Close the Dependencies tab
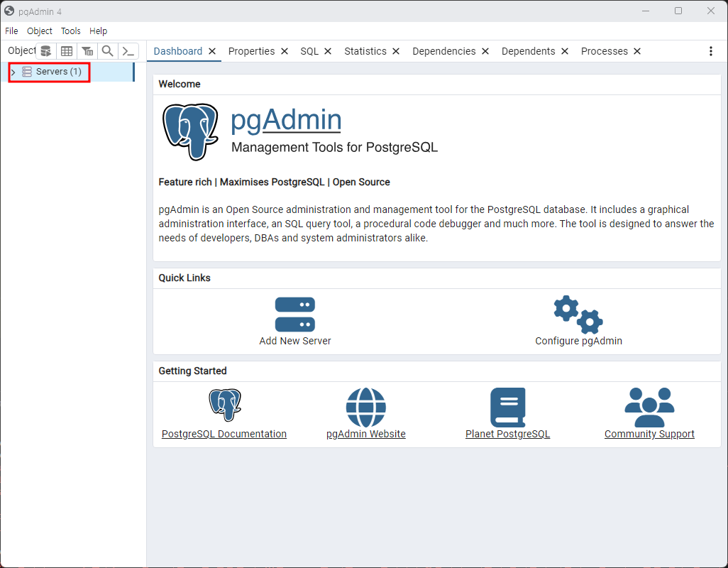Viewport: 728px width, 568px height. [x=485, y=51]
